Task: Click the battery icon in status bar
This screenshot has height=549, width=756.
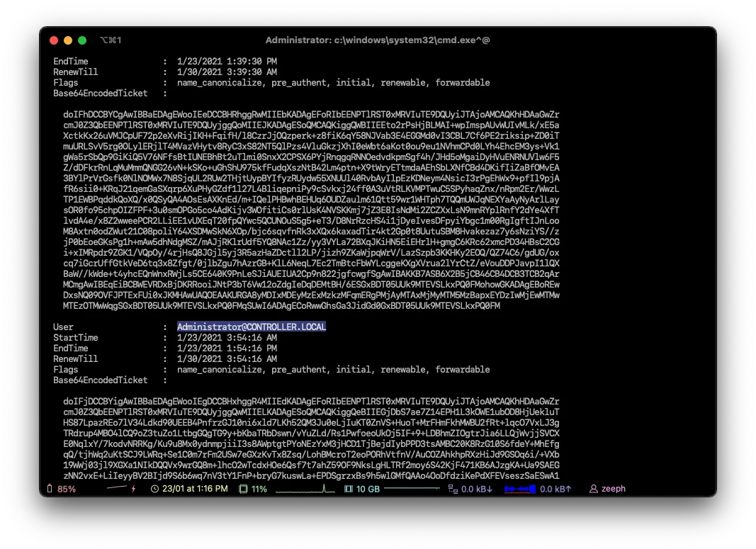Action: point(50,489)
